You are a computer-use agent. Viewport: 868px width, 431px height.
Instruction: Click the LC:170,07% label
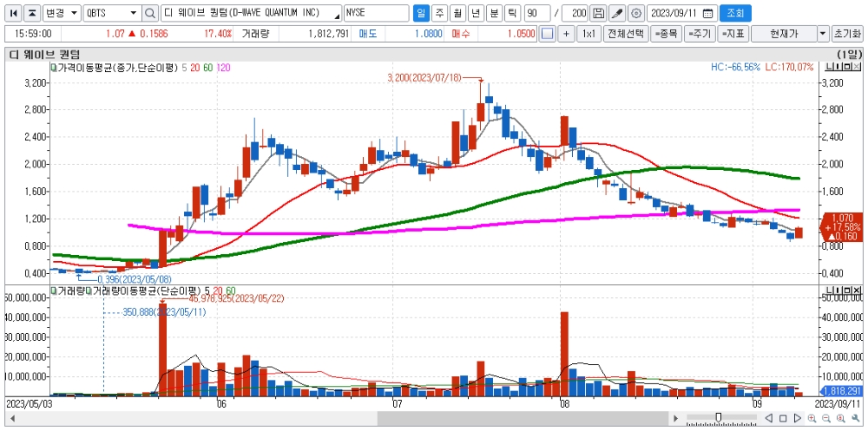coord(789,68)
